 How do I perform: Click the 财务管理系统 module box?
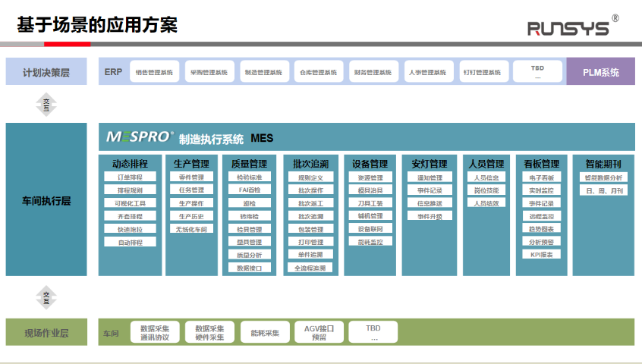[372, 73]
